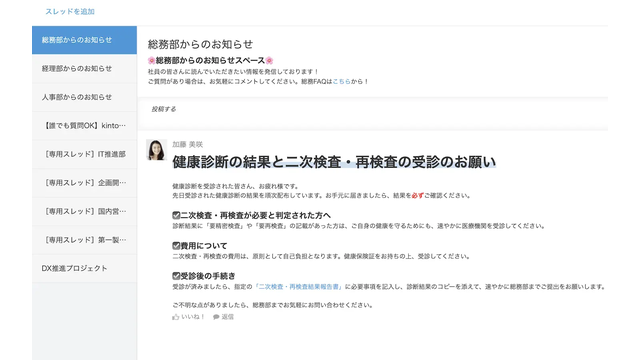Click the こちら FAQ link
Image resolution: width=640 pixels, height=360 pixels.
[x=341, y=81]
